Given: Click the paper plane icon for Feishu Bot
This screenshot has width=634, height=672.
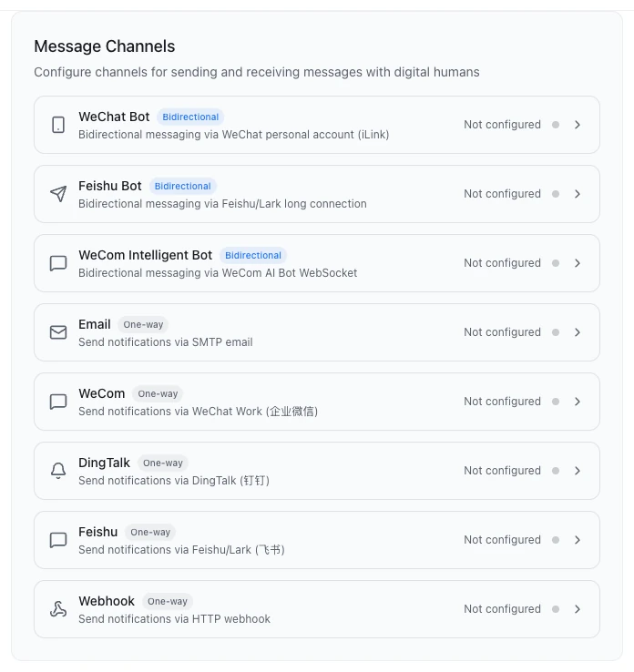Looking at the screenshot, I should point(58,194).
